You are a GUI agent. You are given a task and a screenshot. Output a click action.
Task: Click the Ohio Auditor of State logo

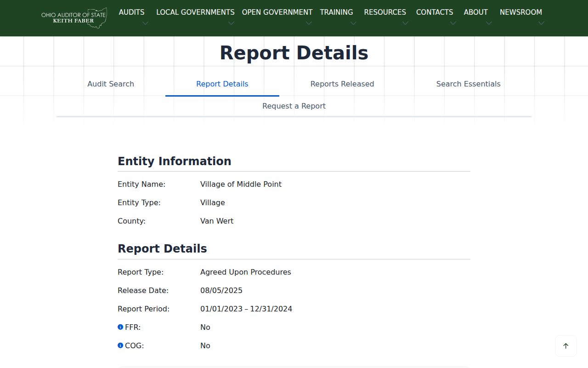coord(74,18)
